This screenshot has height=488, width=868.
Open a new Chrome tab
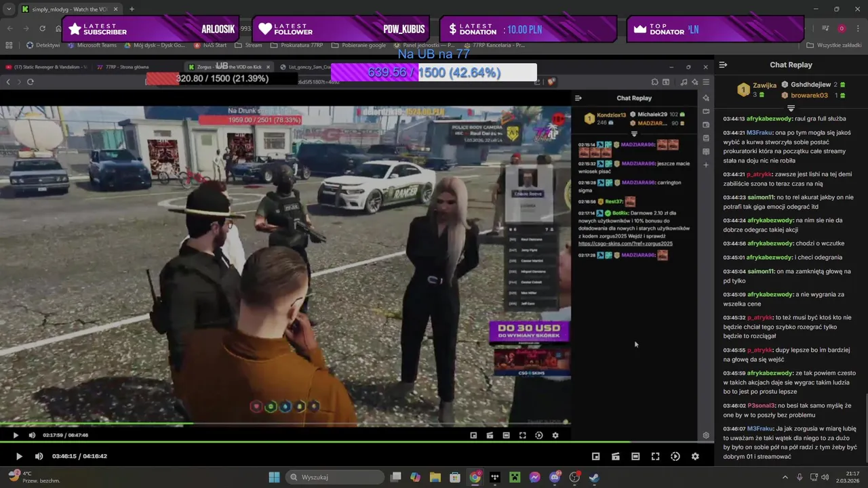click(x=132, y=9)
